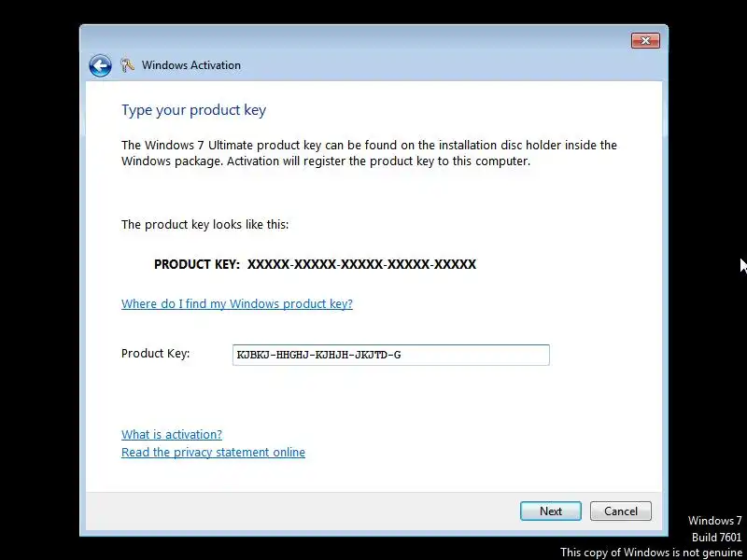Open 'Where do I find my Windows product key?'

[237, 304]
